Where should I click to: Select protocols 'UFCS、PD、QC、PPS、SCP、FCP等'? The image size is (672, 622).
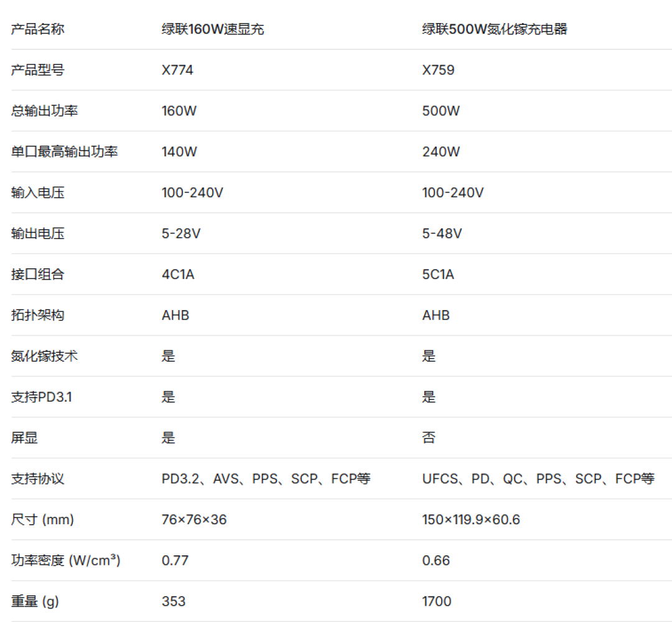coord(538,478)
